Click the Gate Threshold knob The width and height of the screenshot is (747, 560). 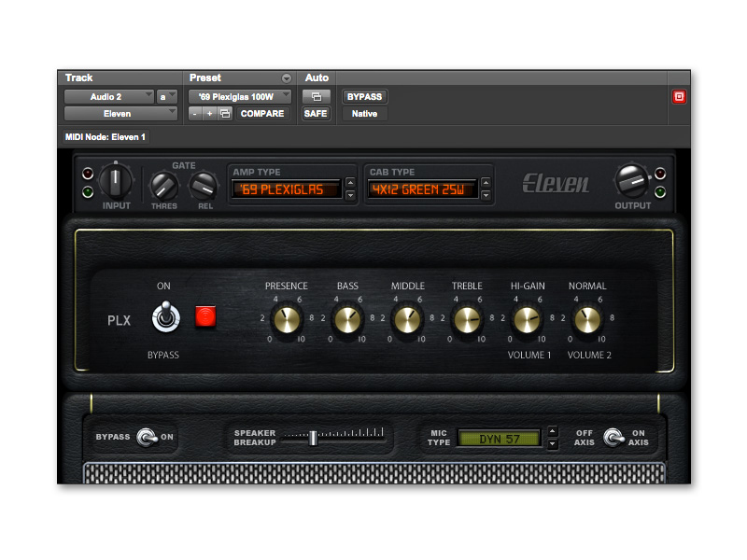(164, 186)
